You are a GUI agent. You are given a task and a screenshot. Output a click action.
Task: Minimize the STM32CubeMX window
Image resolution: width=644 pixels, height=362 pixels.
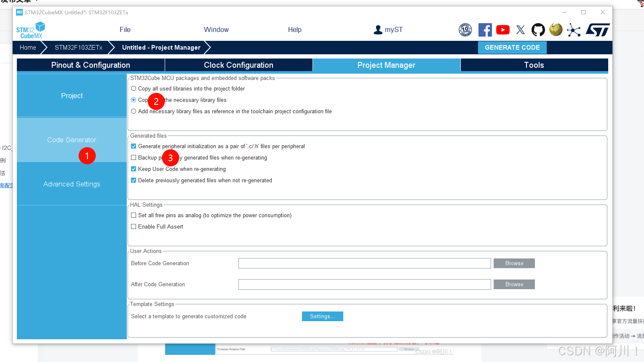[x=564, y=12]
